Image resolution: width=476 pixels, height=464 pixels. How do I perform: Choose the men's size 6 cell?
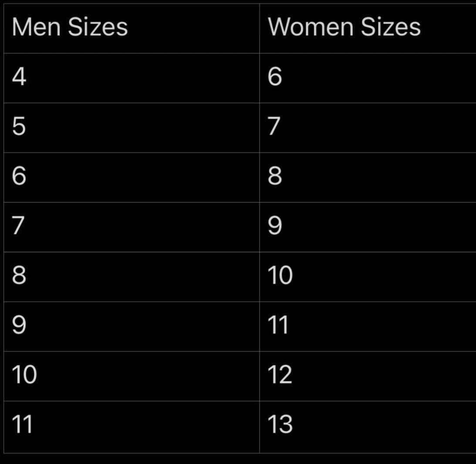click(x=19, y=176)
